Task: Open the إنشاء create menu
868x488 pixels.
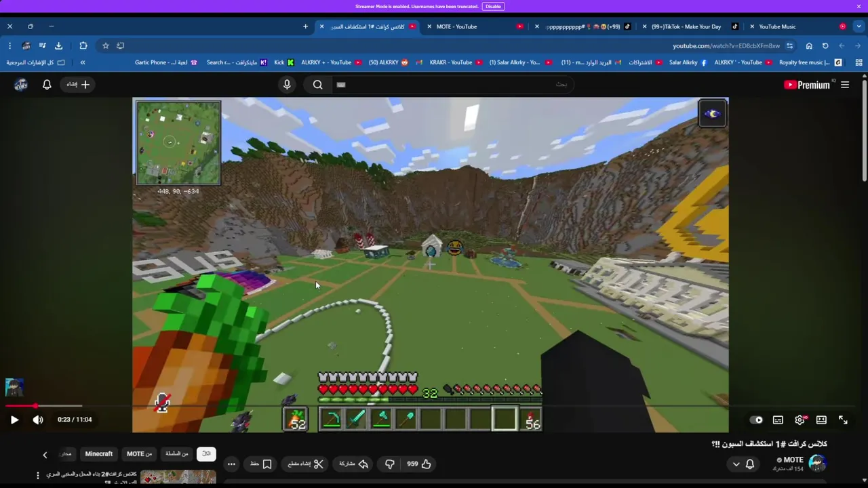Action: pyautogui.click(x=78, y=85)
